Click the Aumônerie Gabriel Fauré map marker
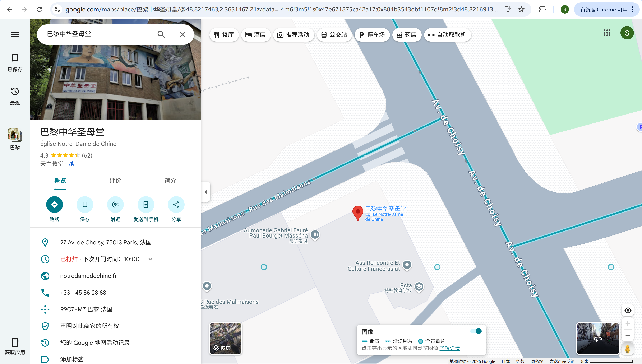 tap(315, 235)
